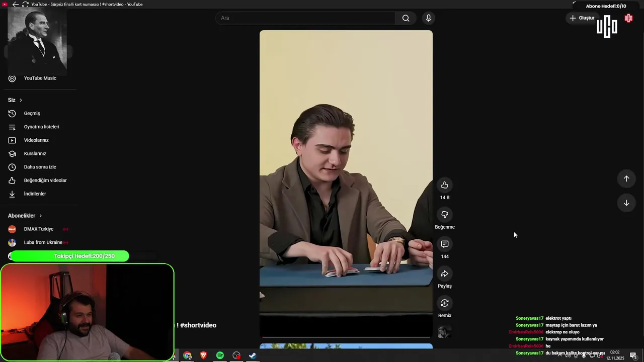Click chat message 'kaynak yapımında kullanılıyor'
Screen dimensions: 644x362
(x=575, y=339)
